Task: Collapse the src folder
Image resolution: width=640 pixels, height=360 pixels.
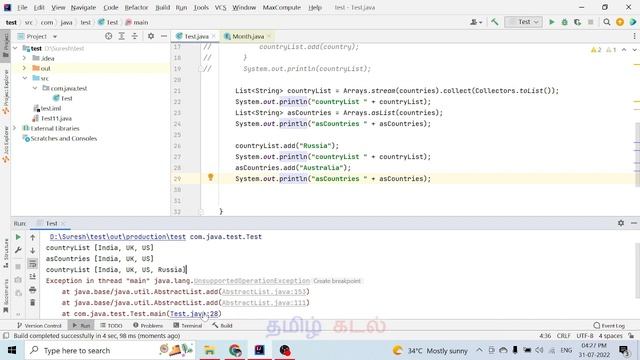Action: click(x=24, y=78)
